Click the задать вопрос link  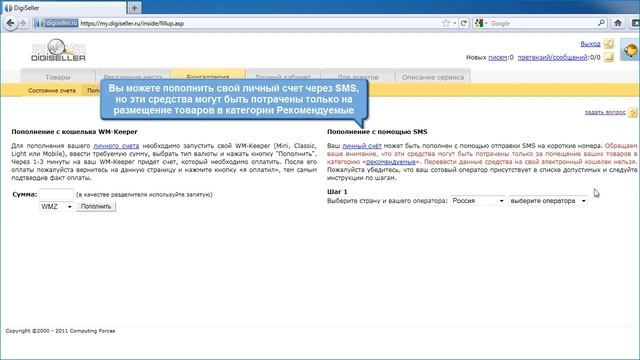pyautogui.click(x=605, y=112)
